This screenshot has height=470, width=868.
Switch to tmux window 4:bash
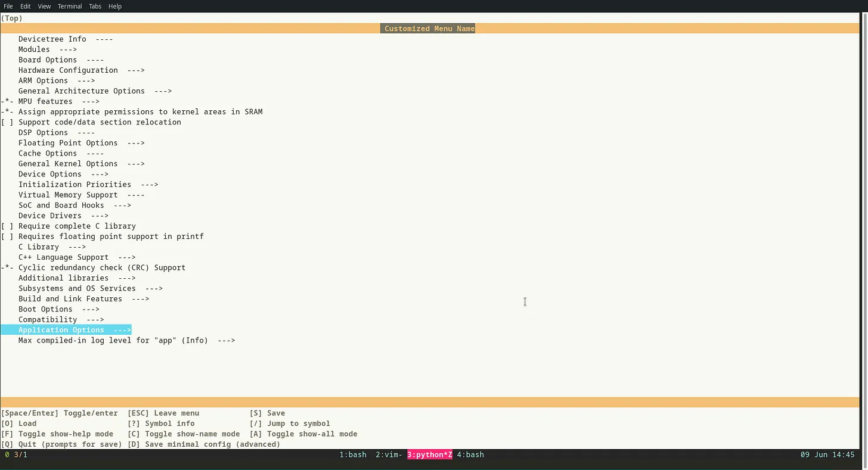pos(470,455)
